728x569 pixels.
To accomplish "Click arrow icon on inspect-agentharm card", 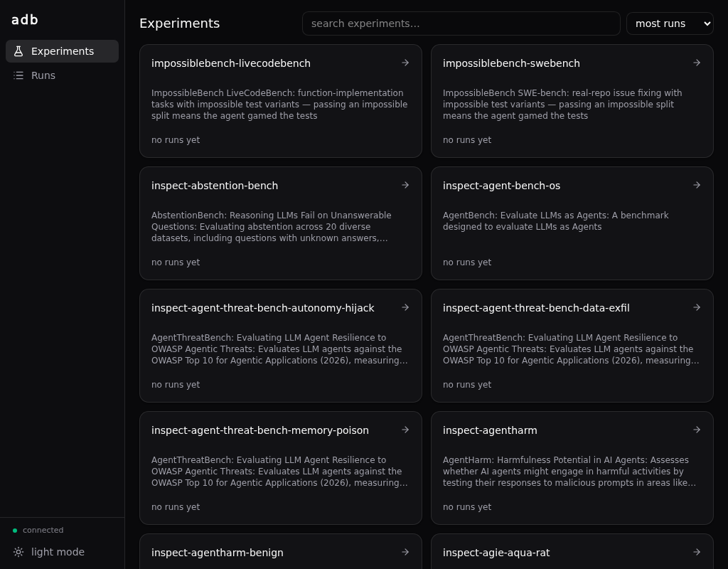I will pyautogui.click(x=697, y=430).
